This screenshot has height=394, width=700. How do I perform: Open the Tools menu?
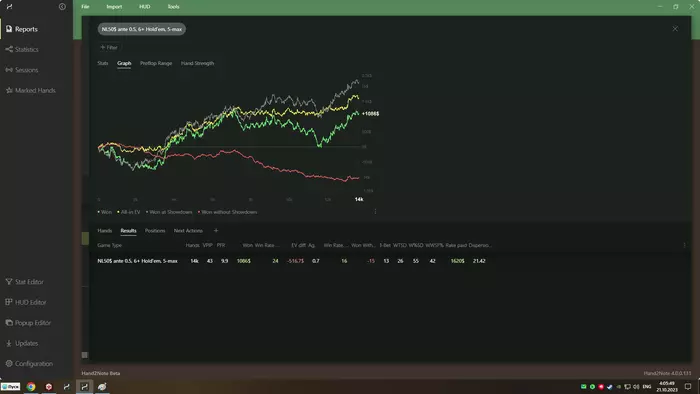click(173, 7)
